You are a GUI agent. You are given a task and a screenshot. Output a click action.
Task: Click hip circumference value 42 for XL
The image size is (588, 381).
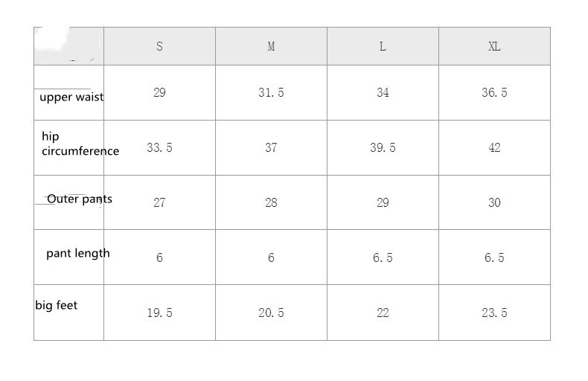click(x=494, y=148)
